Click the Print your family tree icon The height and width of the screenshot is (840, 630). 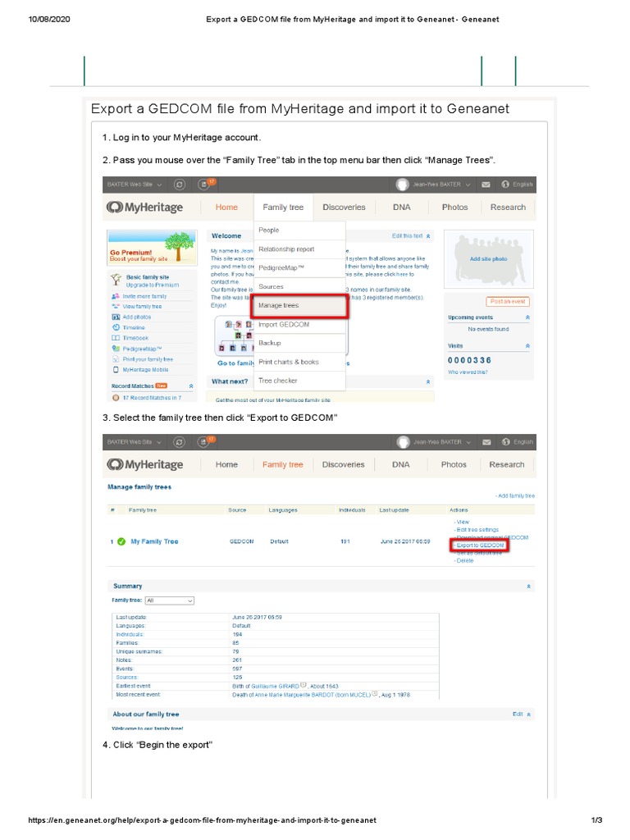click(115, 359)
